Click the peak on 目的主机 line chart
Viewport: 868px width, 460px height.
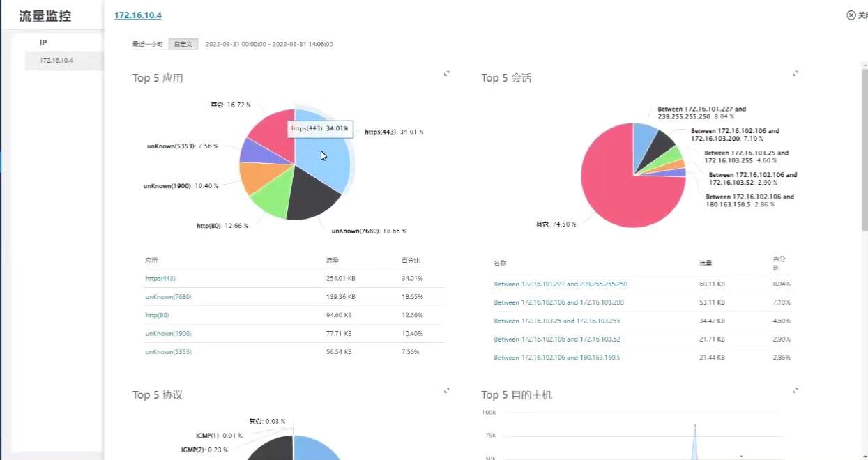(x=694, y=425)
